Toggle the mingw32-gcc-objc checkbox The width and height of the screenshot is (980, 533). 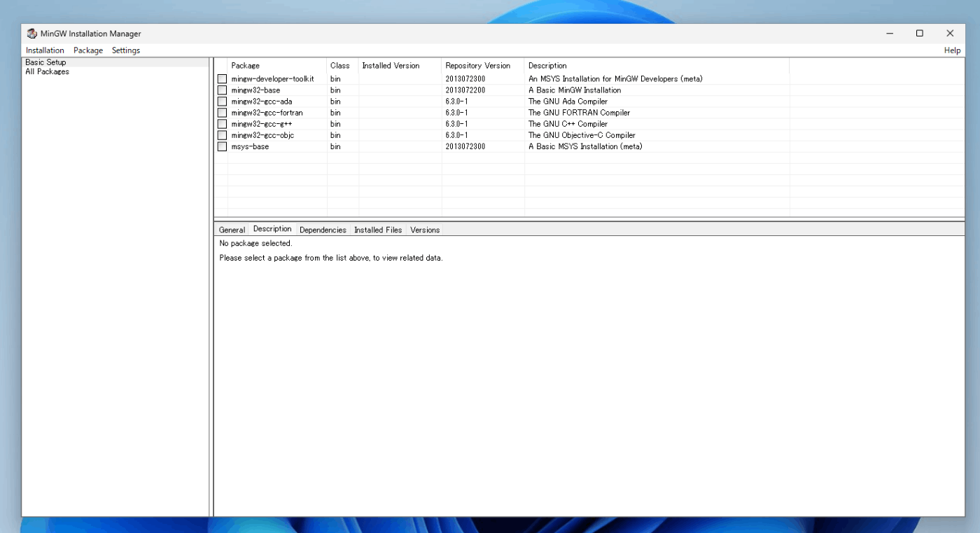click(222, 135)
